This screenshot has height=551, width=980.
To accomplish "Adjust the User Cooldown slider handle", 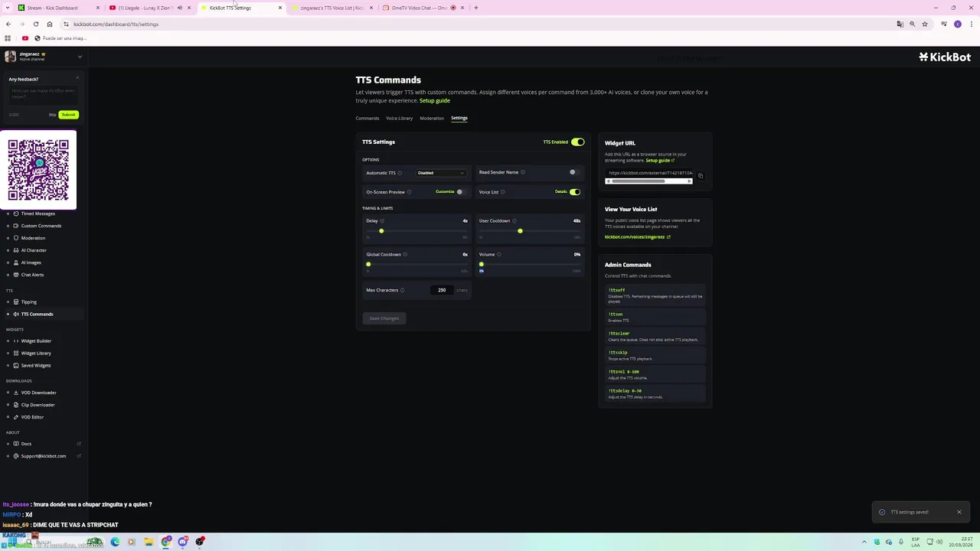I will tap(520, 231).
